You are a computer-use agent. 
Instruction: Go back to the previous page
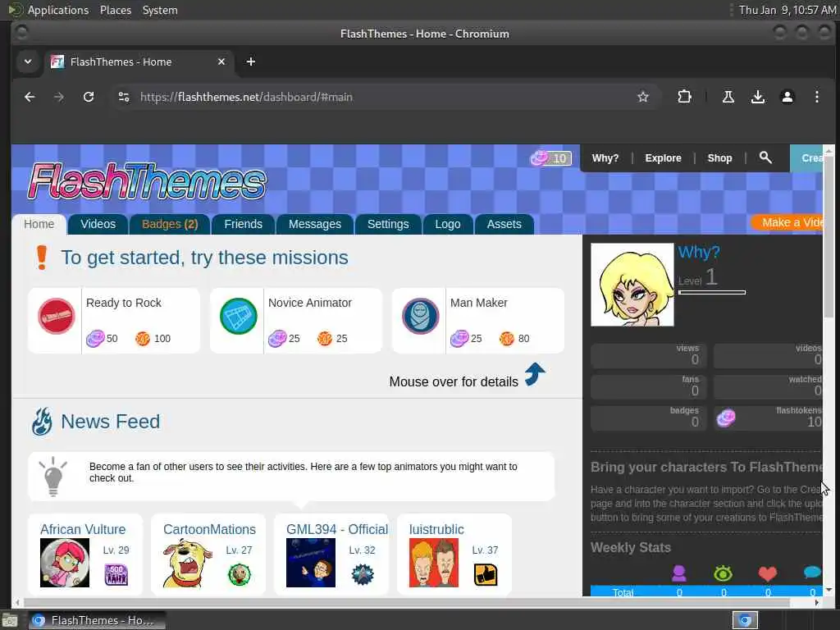(30, 97)
